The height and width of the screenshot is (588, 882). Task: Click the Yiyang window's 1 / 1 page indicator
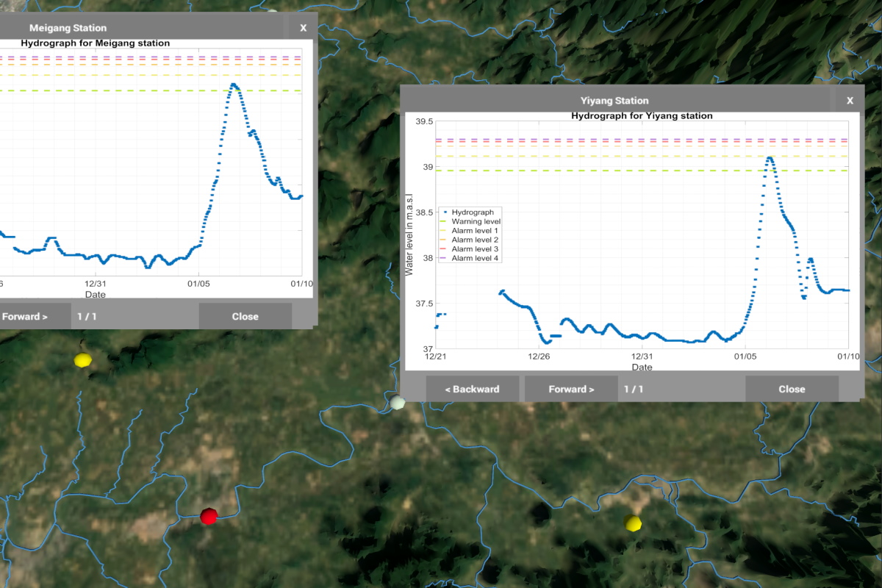(x=633, y=389)
